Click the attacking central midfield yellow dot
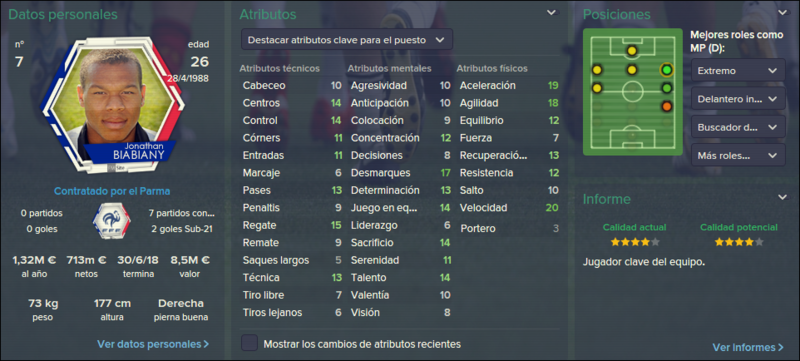The image size is (800, 361). [632, 69]
